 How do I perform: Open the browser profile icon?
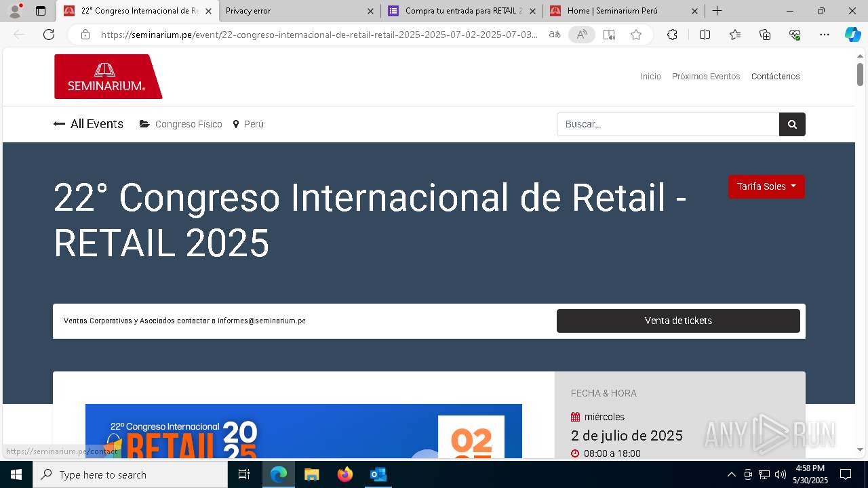click(x=15, y=11)
